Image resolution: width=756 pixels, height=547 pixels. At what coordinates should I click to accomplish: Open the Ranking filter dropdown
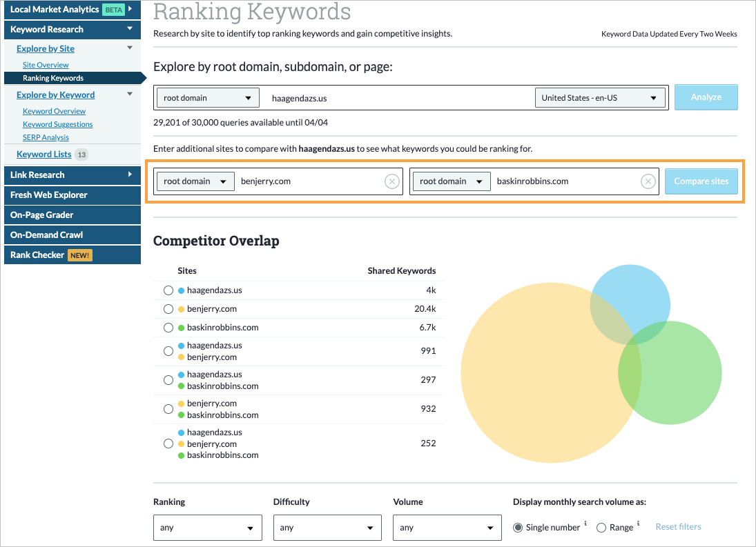tap(207, 527)
